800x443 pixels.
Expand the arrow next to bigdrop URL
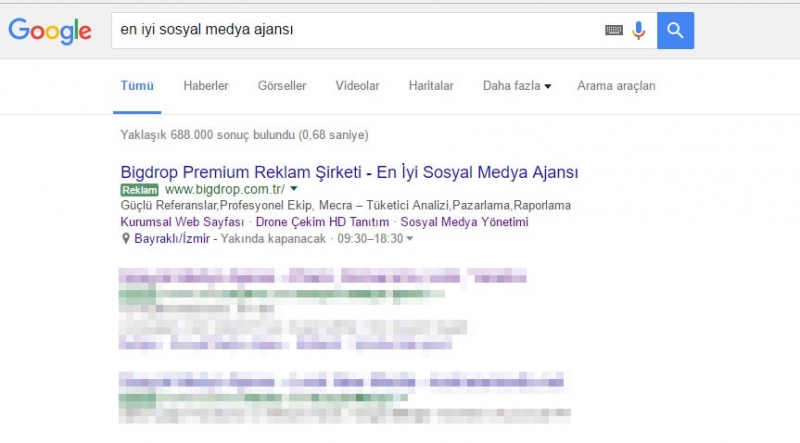coord(294,189)
